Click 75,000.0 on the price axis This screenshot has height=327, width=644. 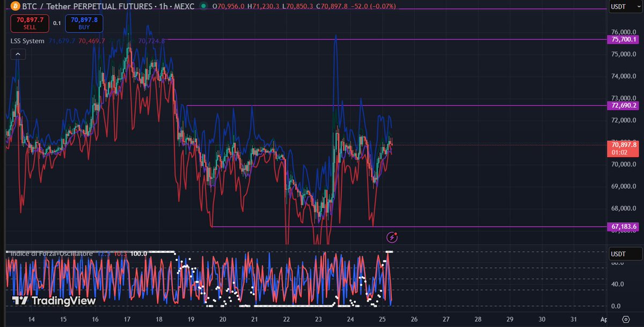click(624, 54)
